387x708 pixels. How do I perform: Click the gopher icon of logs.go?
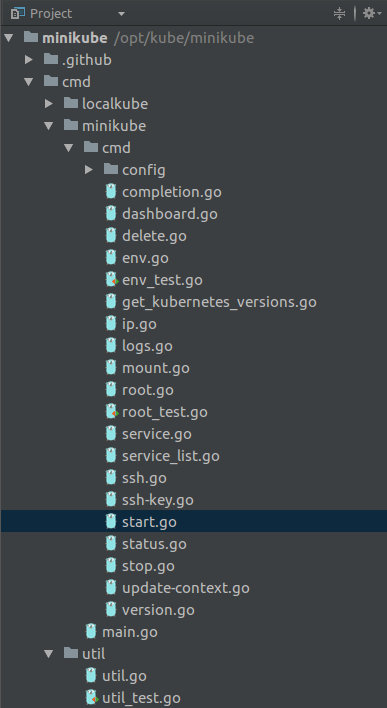(x=111, y=346)
